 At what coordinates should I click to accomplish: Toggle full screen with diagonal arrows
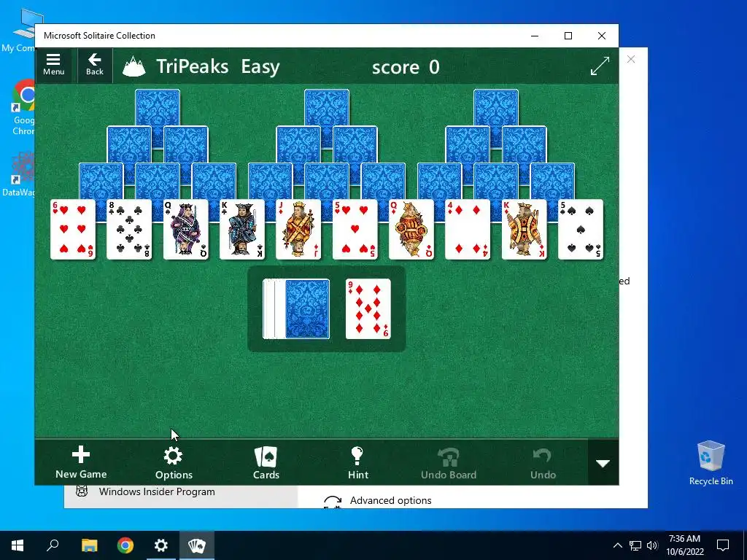click(600, 66)
